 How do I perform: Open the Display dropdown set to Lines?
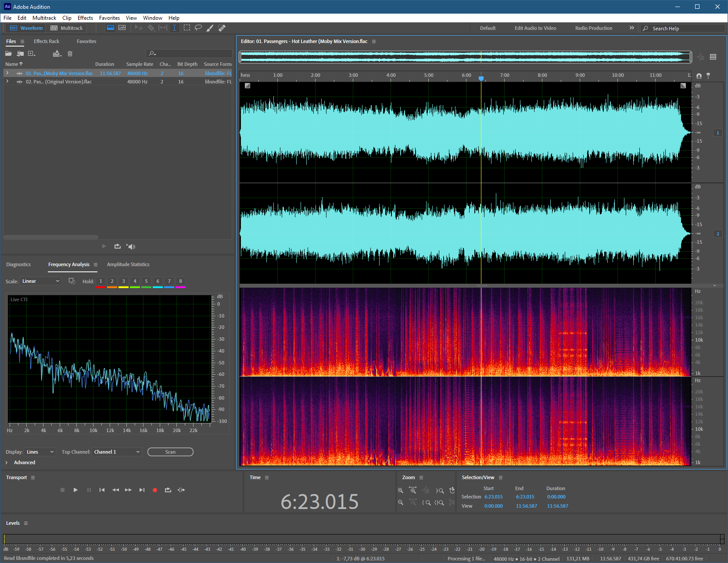[x=40, y=452]
